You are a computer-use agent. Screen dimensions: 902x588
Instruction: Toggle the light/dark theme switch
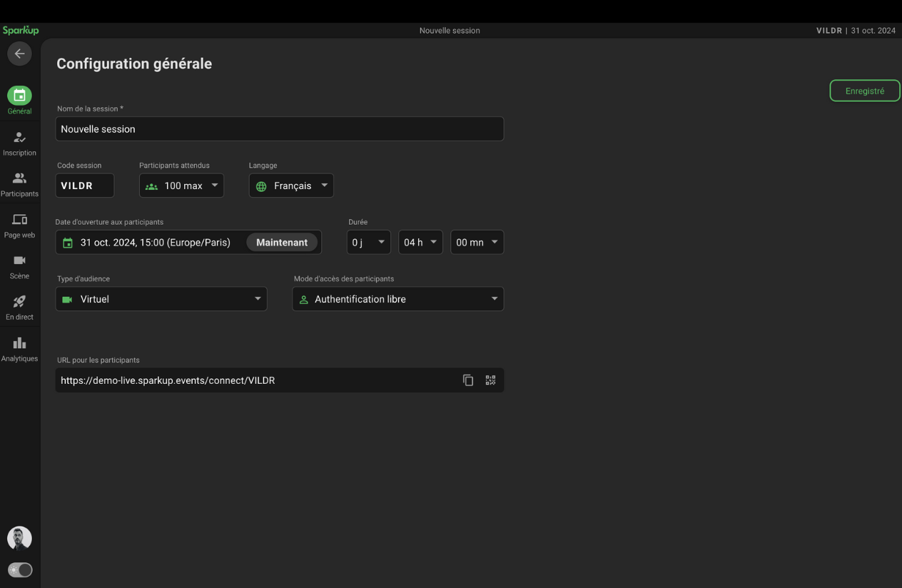pyautogui.click(x=19, y=569)
